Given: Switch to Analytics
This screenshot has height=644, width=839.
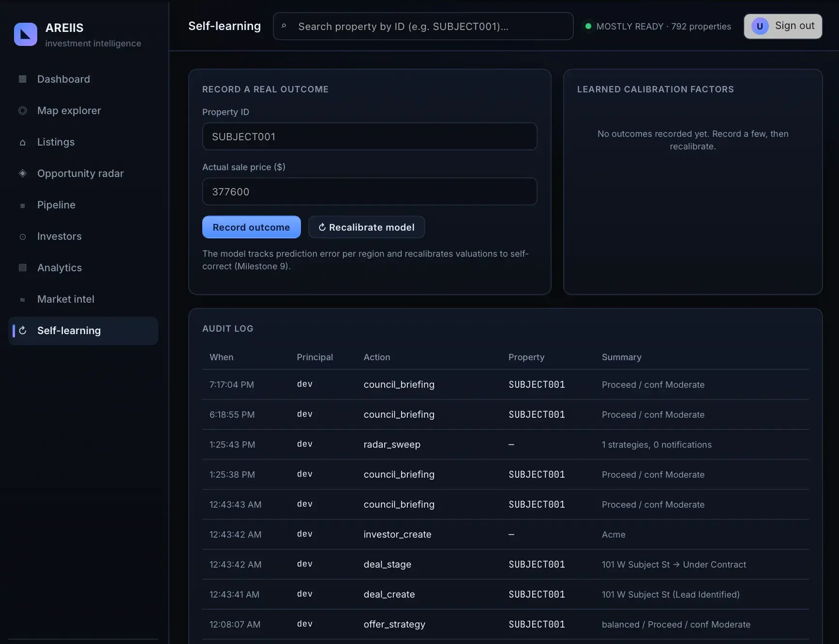Looking at the screenshot, I should (83, 267).
